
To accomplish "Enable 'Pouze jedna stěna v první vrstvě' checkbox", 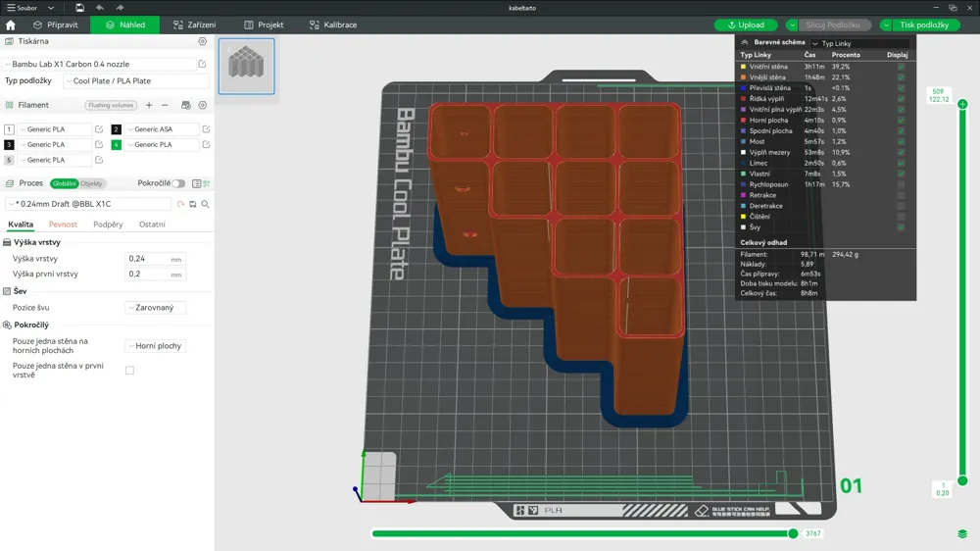I will coord(129,371).
